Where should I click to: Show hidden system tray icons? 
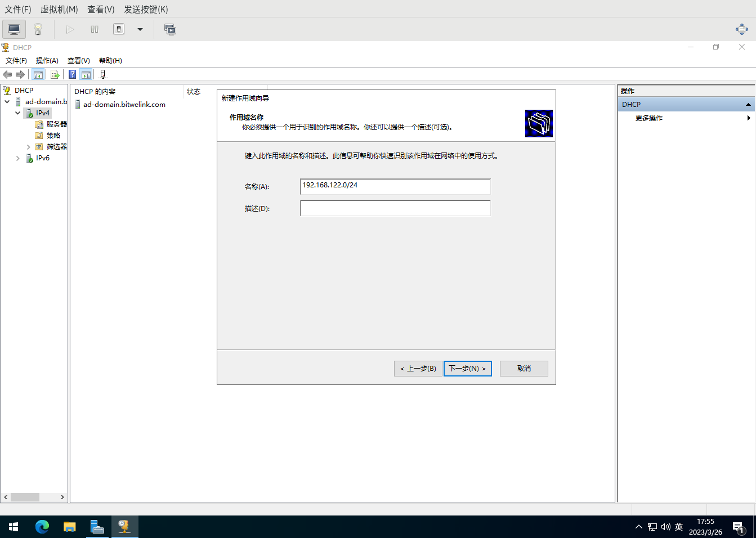638,527
